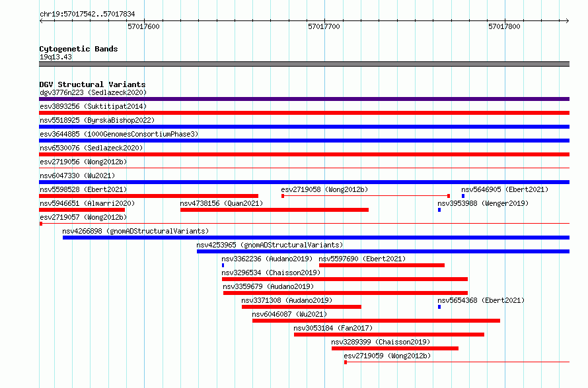Viewport: 588px width, 388px height.
Task: Click the red nsv5597690 variant bar
Action: click(382, 265)
